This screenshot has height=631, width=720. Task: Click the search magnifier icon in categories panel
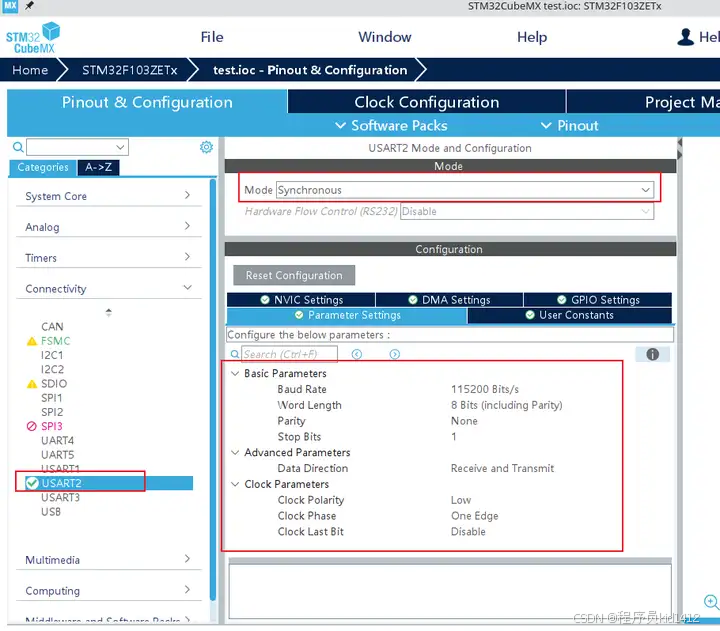18,147
